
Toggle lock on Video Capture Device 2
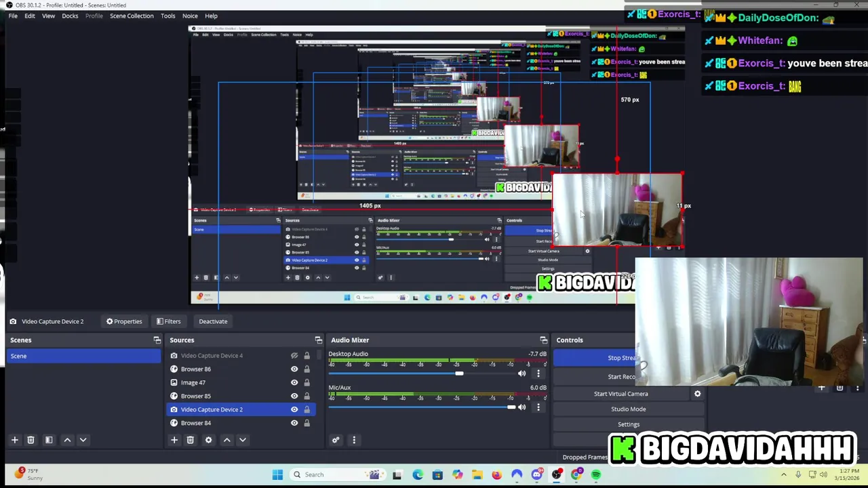click(x=307, y=409)
